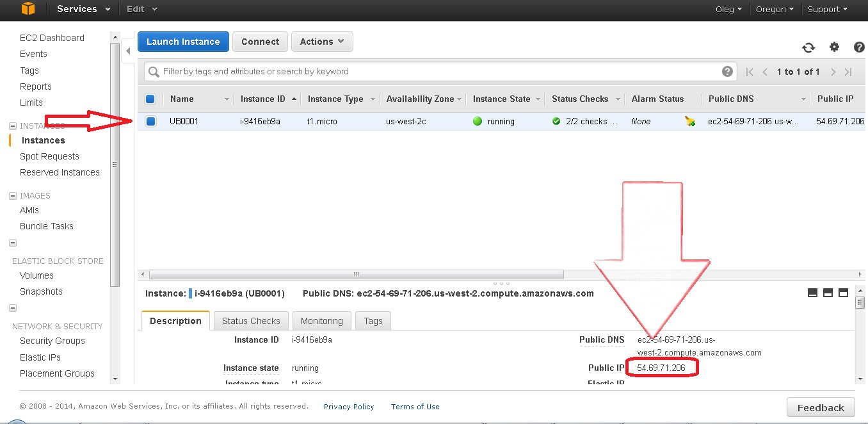The width and height of the screenshot is (868, 424).
Task: Open table settings gear icon
Action: 834,47
